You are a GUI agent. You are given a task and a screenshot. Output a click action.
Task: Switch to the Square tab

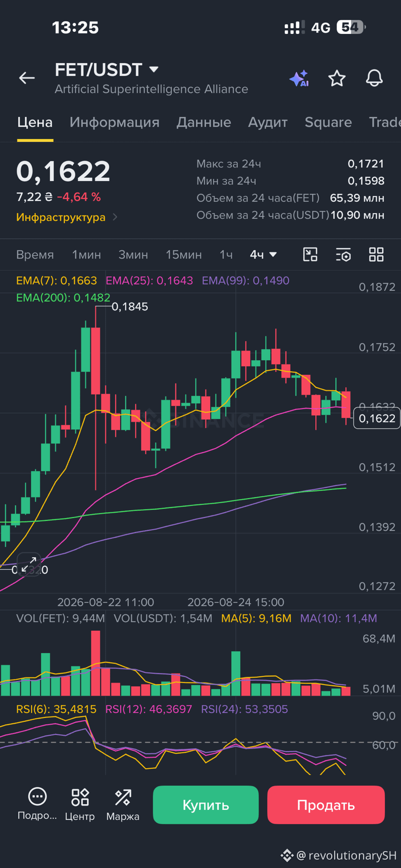coord(328,122)
